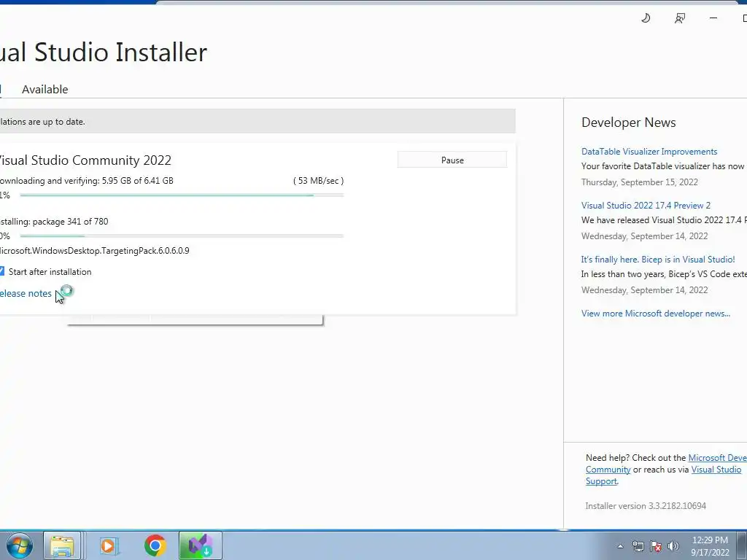This screenshot has width=747, height=560.
Task: Select Visual Studio Installer taskbar icon
Action: tap(201, 545)
